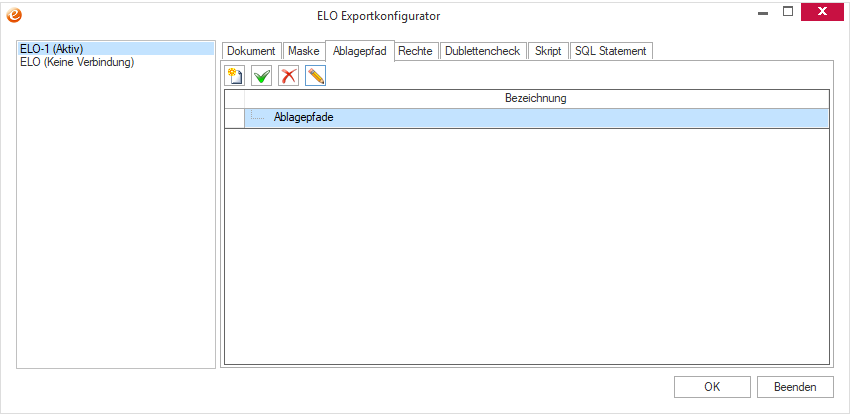The image size is (850, 414).
Task: Select ELO (Keine Verbindung) in the list
Action: (x=77, y=62)
